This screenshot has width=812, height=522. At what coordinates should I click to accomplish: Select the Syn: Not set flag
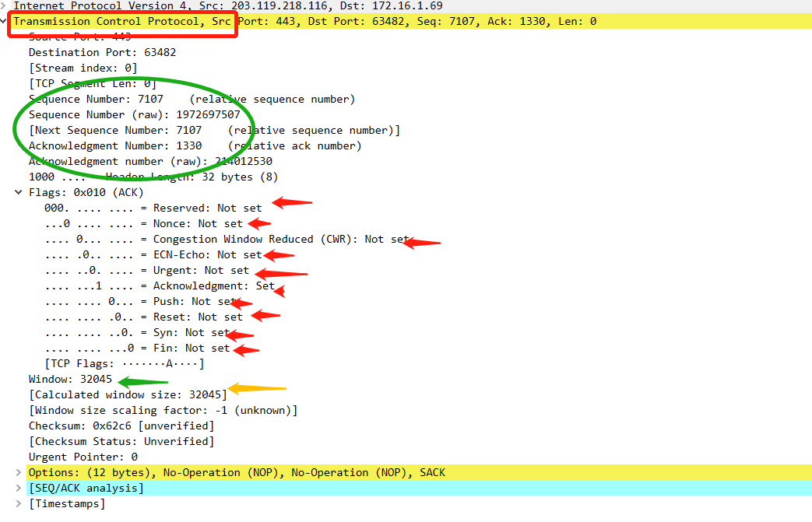(x=137, y=332)
